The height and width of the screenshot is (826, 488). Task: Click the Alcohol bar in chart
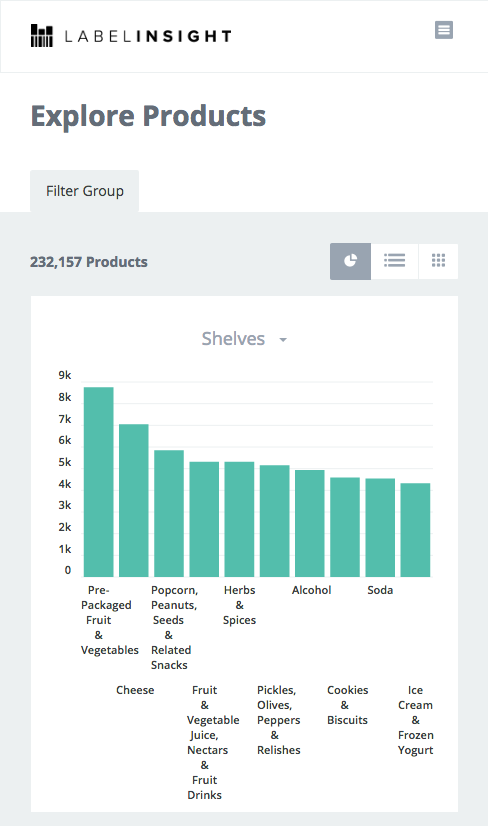310,524
